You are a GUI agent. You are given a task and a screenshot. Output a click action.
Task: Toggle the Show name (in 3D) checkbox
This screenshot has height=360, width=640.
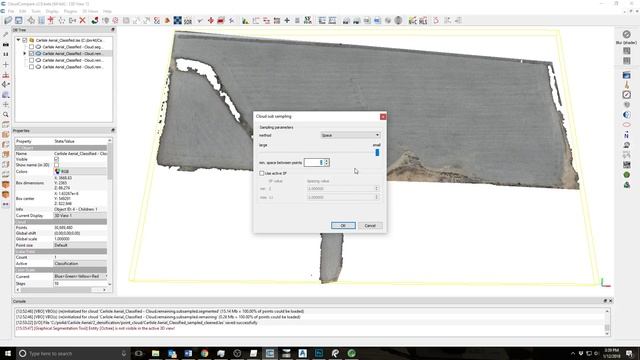coord(56,165)
